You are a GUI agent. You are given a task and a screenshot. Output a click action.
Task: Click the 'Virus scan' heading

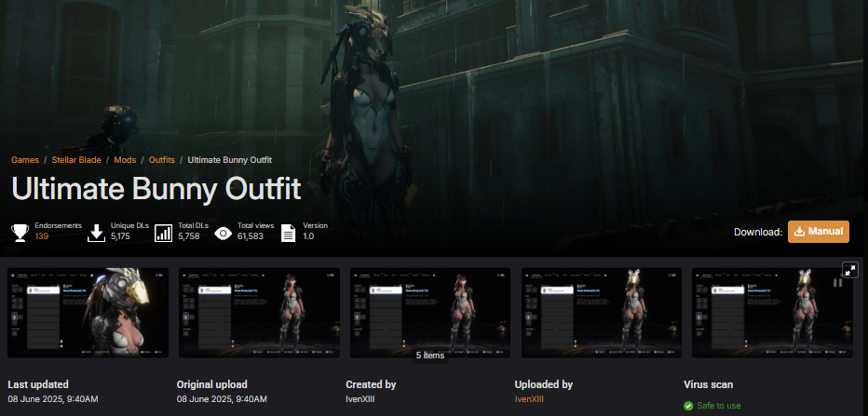click(708, 384)
